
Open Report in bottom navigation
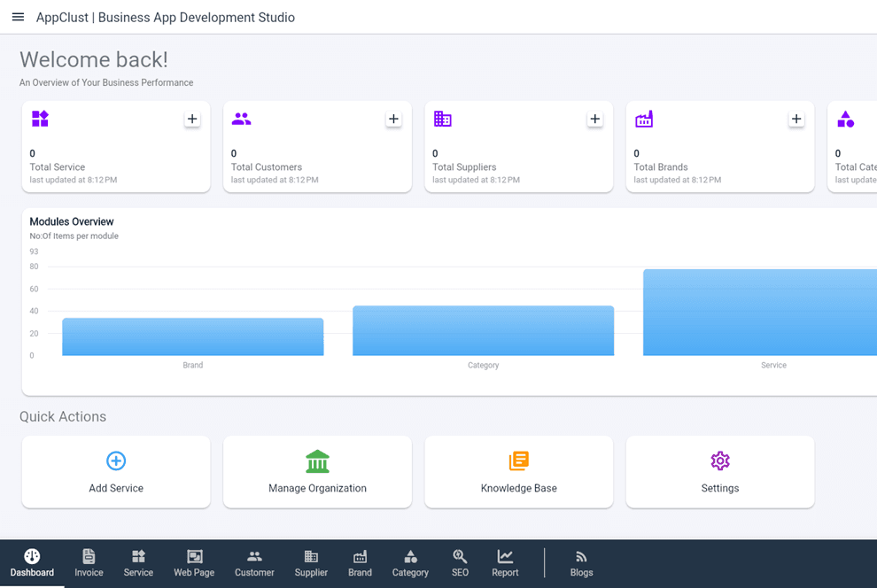505,563
